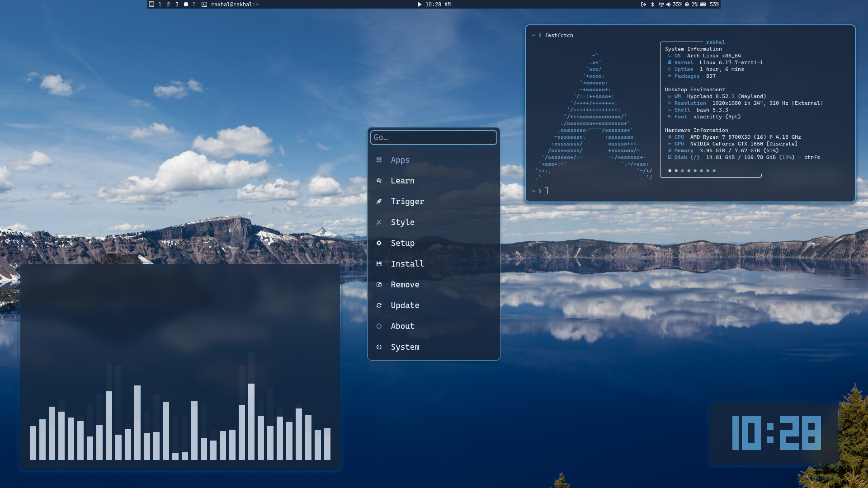Switch to workspace 3 in top bar
This screenshot has width=868, height=488.
177,5
